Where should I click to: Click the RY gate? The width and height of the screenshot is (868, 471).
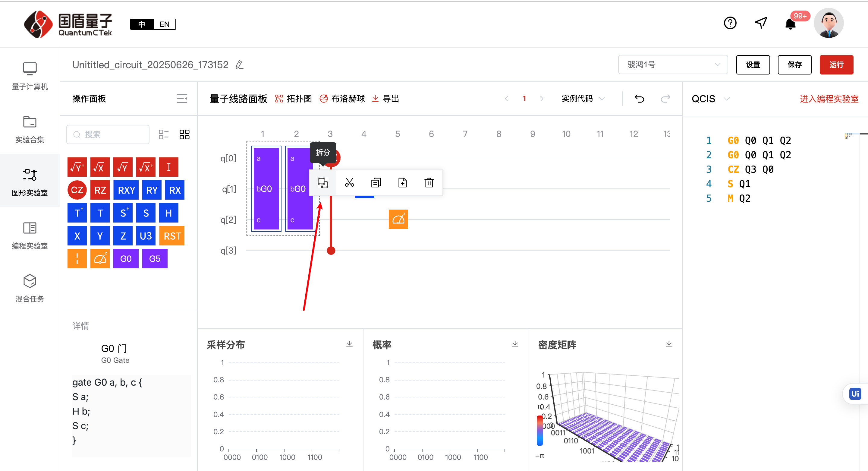(152, 190)
